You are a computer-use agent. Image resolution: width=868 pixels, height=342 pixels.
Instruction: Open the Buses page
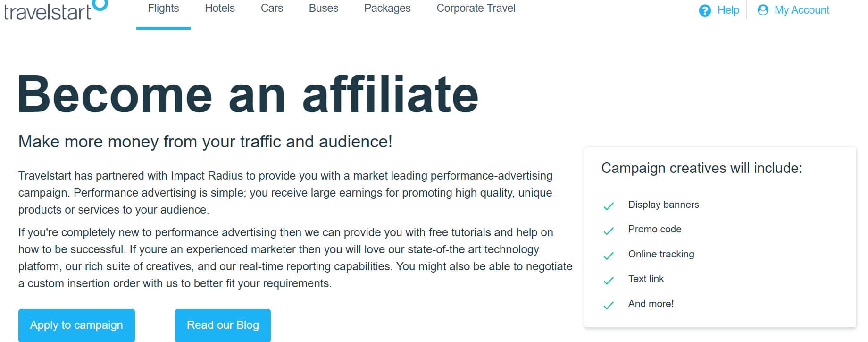tap(324, 9)
